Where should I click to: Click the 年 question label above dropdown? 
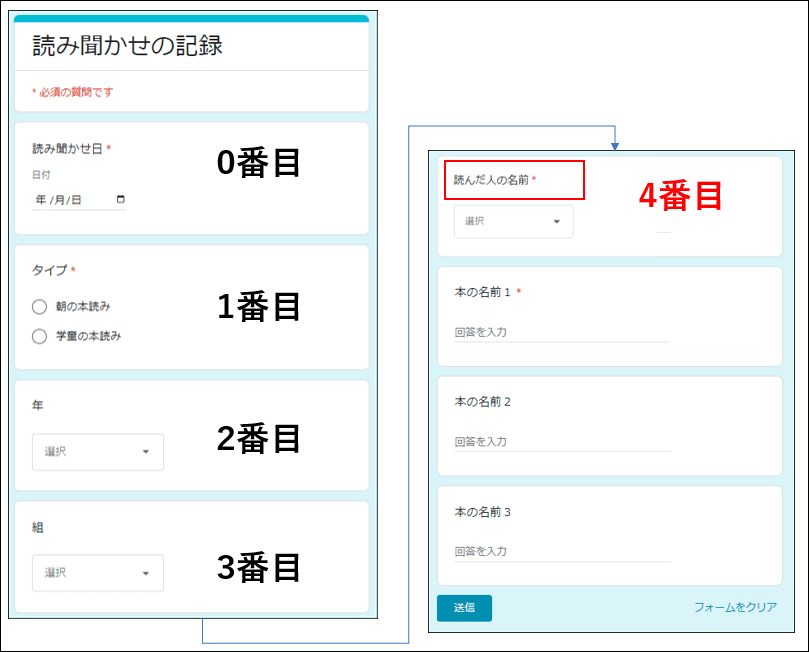[38, 405]
